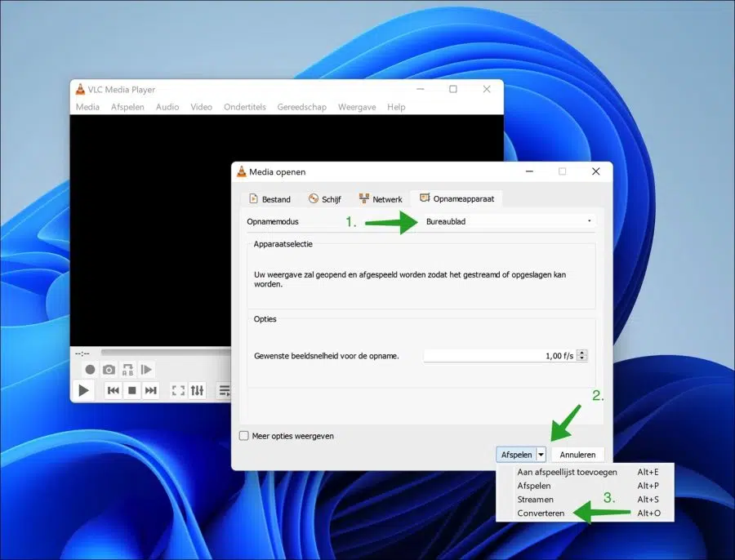Increase frame rate with up arrow
Image resolution: width=735 pixels, height=560 pixels.
click(x=581, y=353)
